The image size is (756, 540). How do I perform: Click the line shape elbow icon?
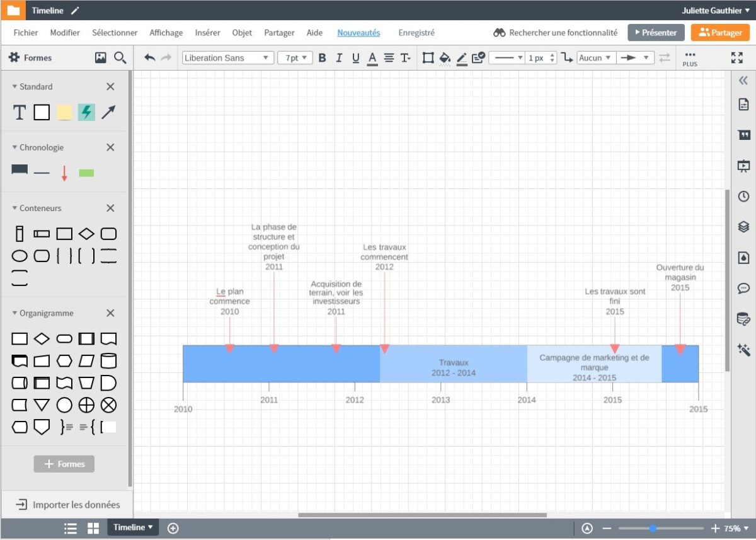(566, 57)
